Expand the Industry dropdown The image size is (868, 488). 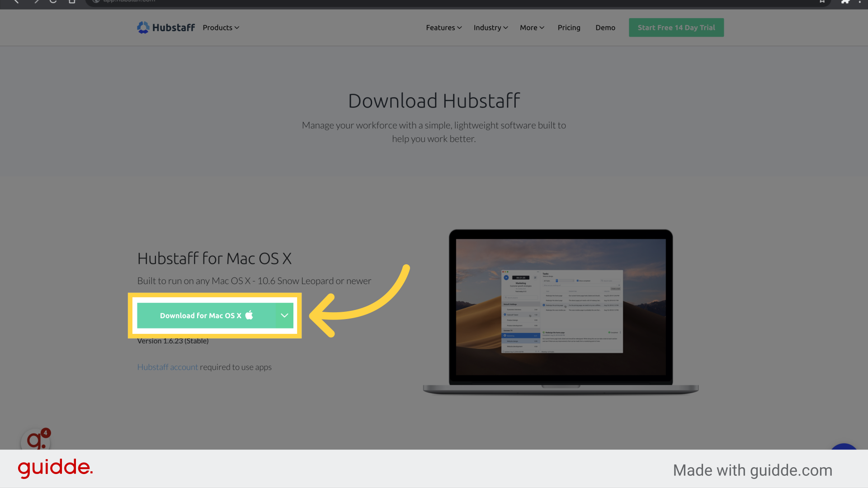491,28
